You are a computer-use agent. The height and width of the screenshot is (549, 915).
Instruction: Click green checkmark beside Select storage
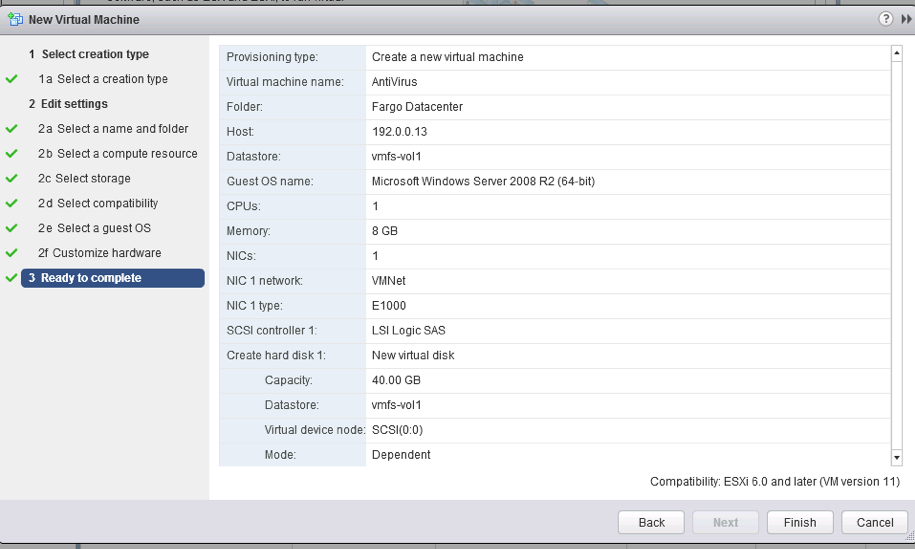(x=12, y=179)
